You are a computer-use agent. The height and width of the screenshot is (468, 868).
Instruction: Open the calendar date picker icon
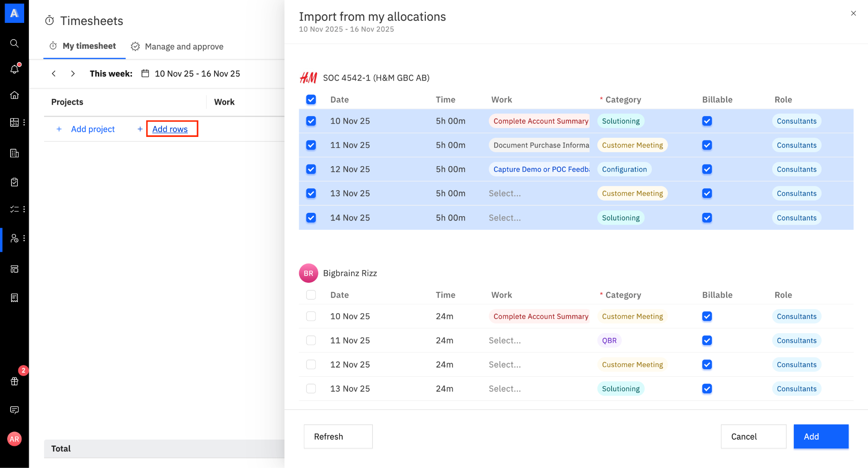click(145, 73)
